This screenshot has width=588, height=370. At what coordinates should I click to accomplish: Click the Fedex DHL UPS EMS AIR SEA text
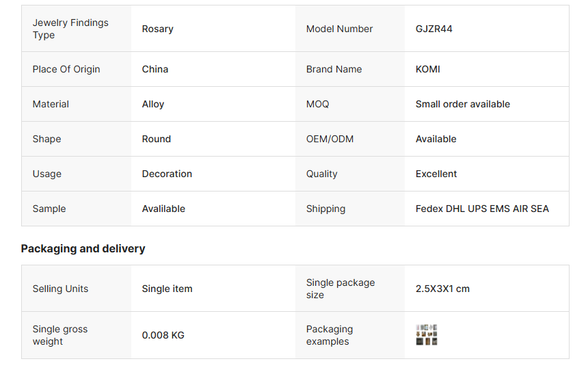[x=482, y=209]
